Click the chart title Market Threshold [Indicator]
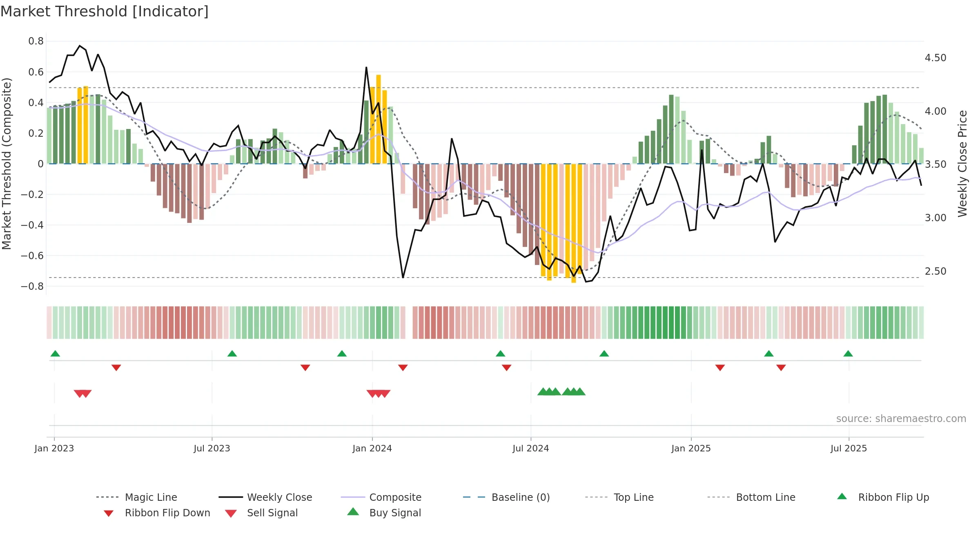Screen dimensions: 980x551 click(x=105, y=11)
